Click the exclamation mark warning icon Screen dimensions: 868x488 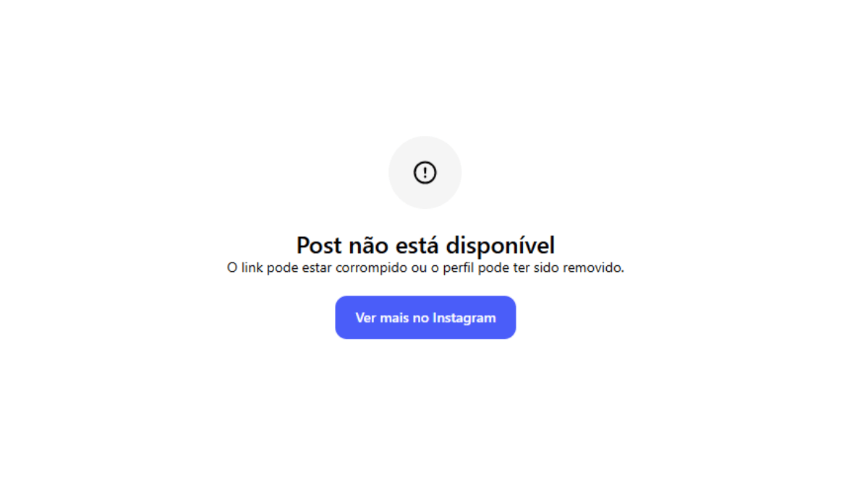(425, 173)
